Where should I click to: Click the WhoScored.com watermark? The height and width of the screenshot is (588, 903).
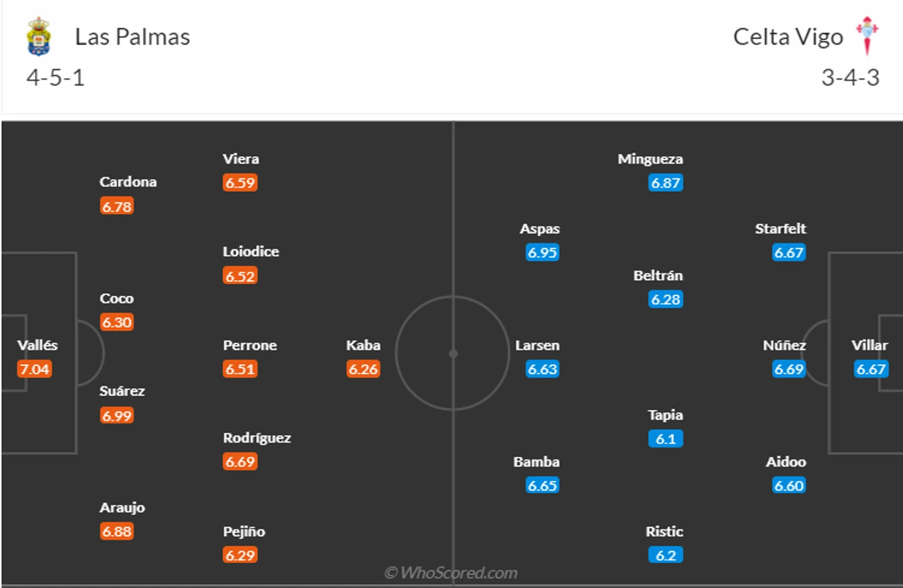[451, 573]
